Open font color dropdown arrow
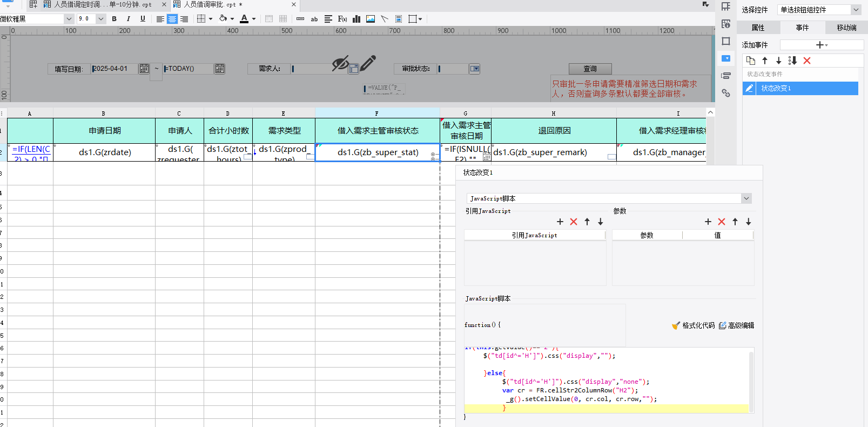Screen dimensions: 868x427 254,19
